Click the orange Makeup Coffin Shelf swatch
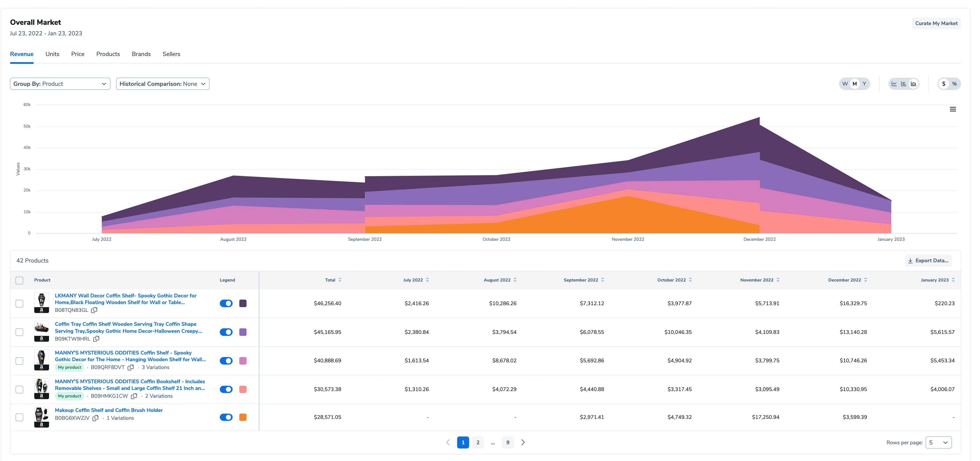The width and height of the screenshot is (980, 461). (243, 417)
